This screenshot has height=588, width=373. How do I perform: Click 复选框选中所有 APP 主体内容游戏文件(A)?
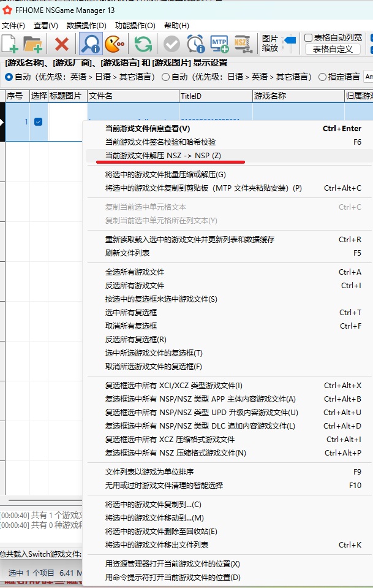pyautogui.click(x=229, y=399)
